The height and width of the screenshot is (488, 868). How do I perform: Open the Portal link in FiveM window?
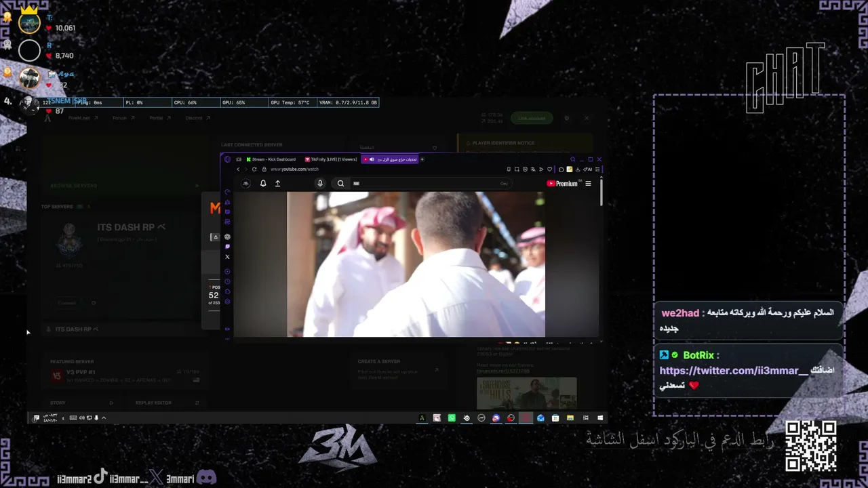159,118
